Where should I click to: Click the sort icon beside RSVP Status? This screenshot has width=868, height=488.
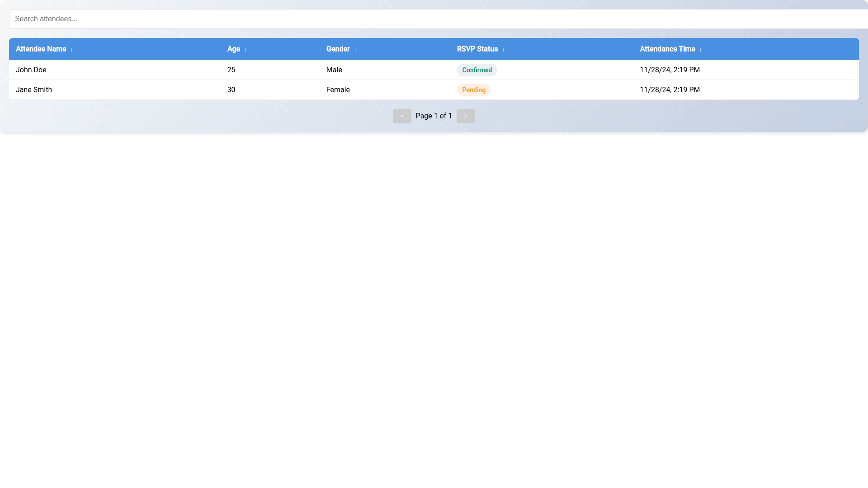pyautogui.click(x=504, y=50)
